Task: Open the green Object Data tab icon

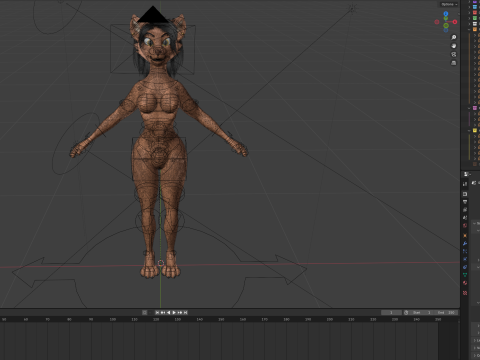Action: (465, 275)
